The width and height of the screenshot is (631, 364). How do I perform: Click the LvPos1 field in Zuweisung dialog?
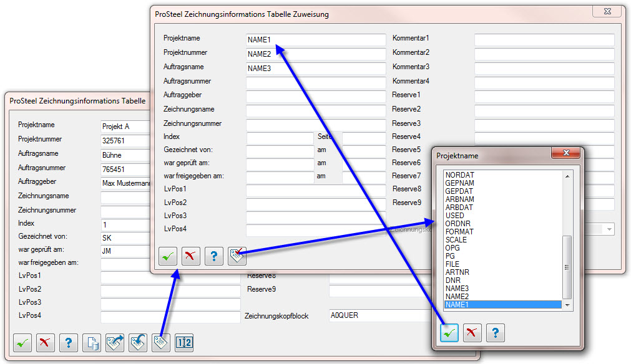click(316, 191)
